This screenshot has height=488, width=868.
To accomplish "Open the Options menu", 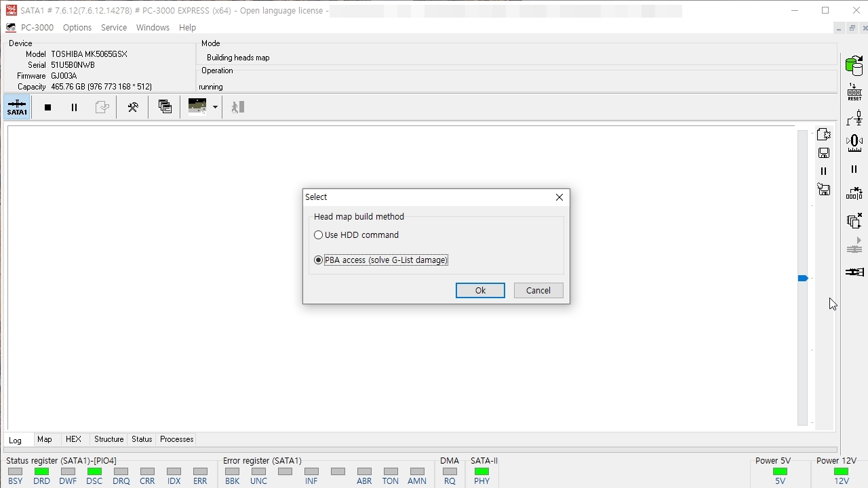I will pyautogui.click(x=77, y=28).
